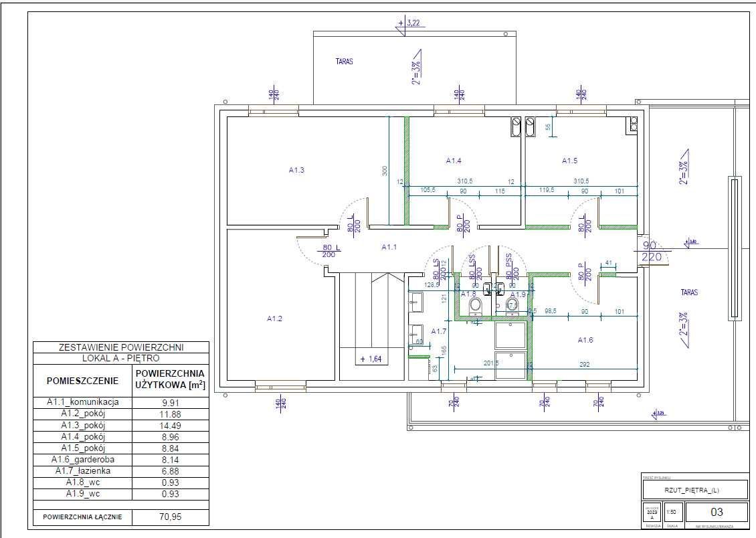Select the A1.6_garderoba table row
This screenshot has height=538, width=756.
pos(121,460)
